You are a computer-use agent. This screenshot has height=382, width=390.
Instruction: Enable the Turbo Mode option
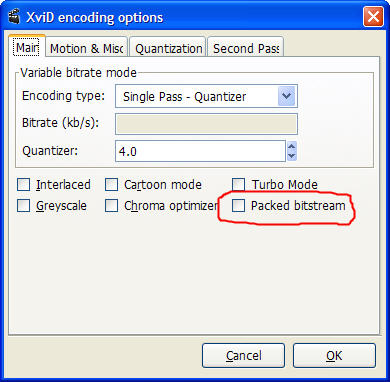[x=239, y=184]
